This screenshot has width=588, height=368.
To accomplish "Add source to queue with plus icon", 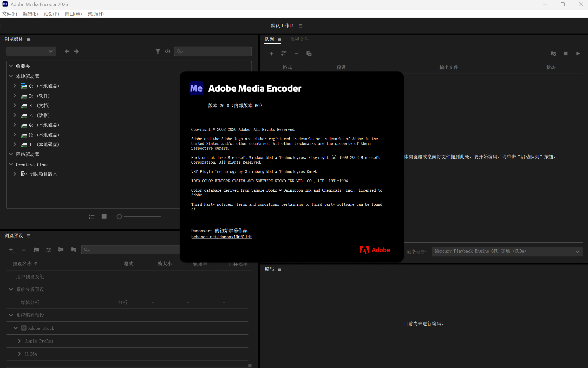I will point(271,54).
